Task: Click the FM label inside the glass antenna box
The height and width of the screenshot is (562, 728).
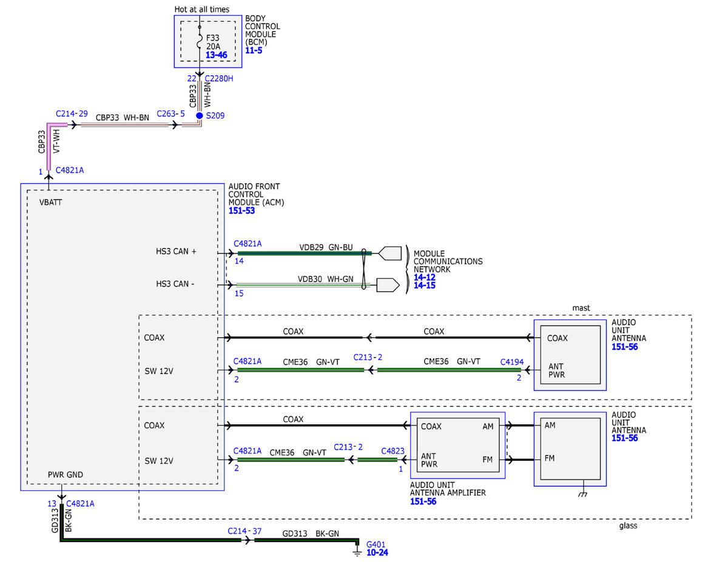Action: [x=550, y=458]
